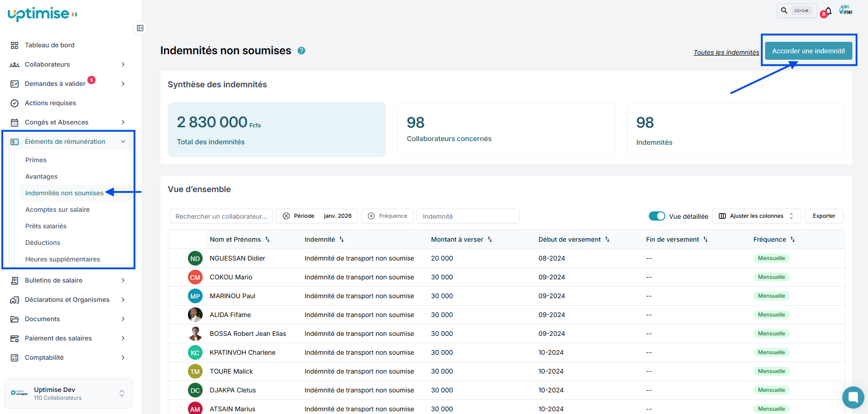Sort by the Nom et Prénoms column arrows
868x414 pixels.
[x=267, y=239]
